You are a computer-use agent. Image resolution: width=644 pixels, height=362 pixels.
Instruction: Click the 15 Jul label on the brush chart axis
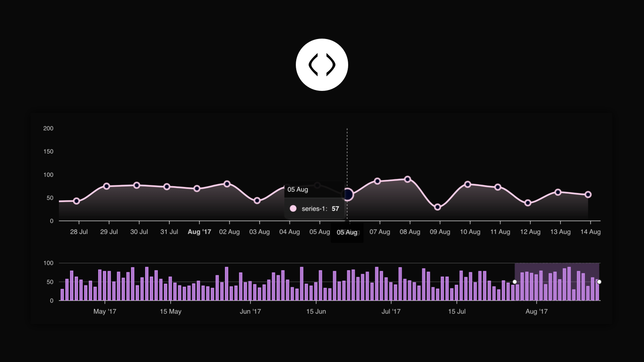[x=456, y=311]
